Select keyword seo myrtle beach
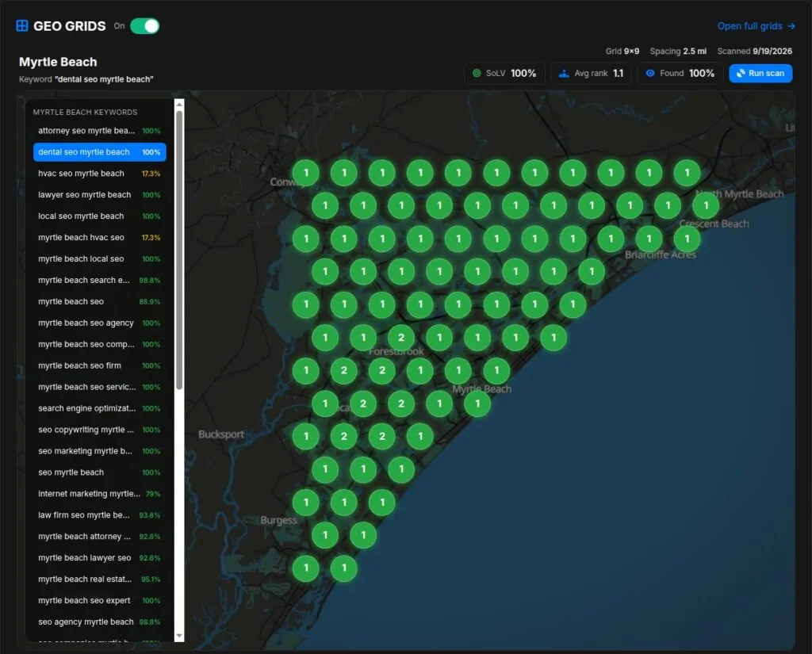The width and height of the screenshot is (812, 654). tap(99, 472)
